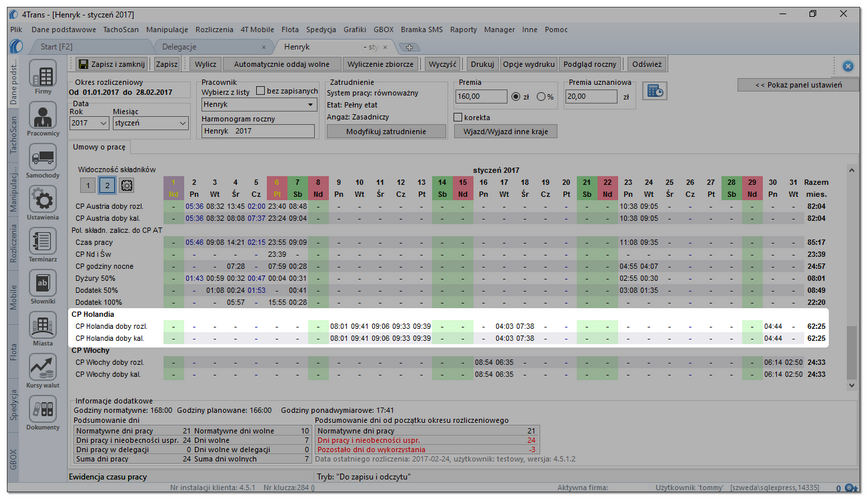
Task: Select the zł radio button for Premia
Action: tap(516, 97)
